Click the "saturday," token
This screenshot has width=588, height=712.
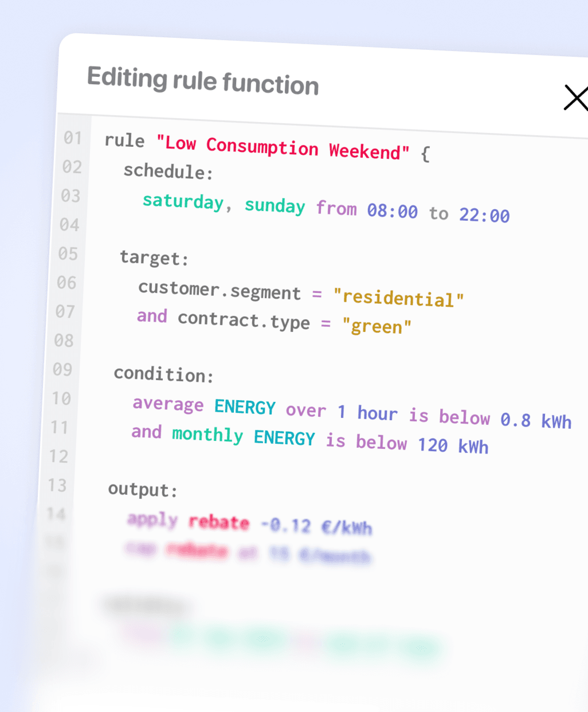point(187,201)
